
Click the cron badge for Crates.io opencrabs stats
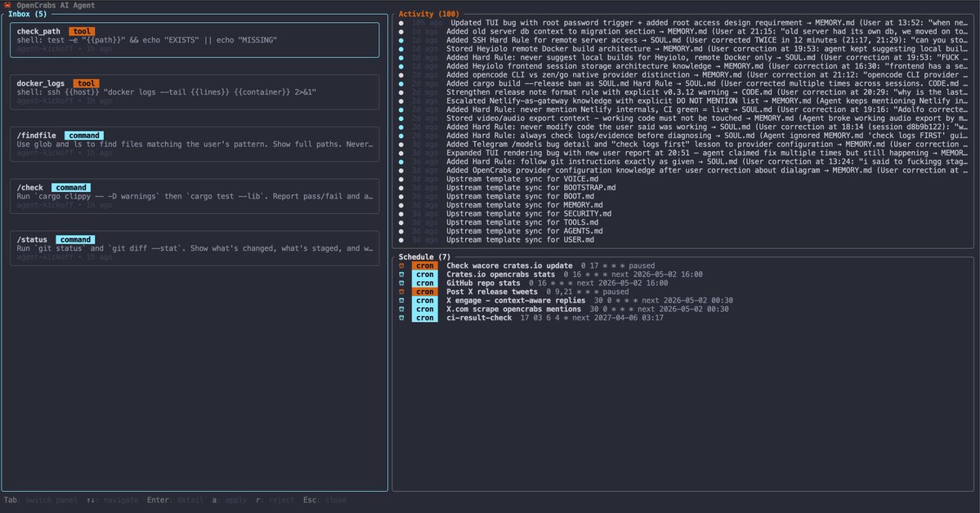tap(424, 274)
